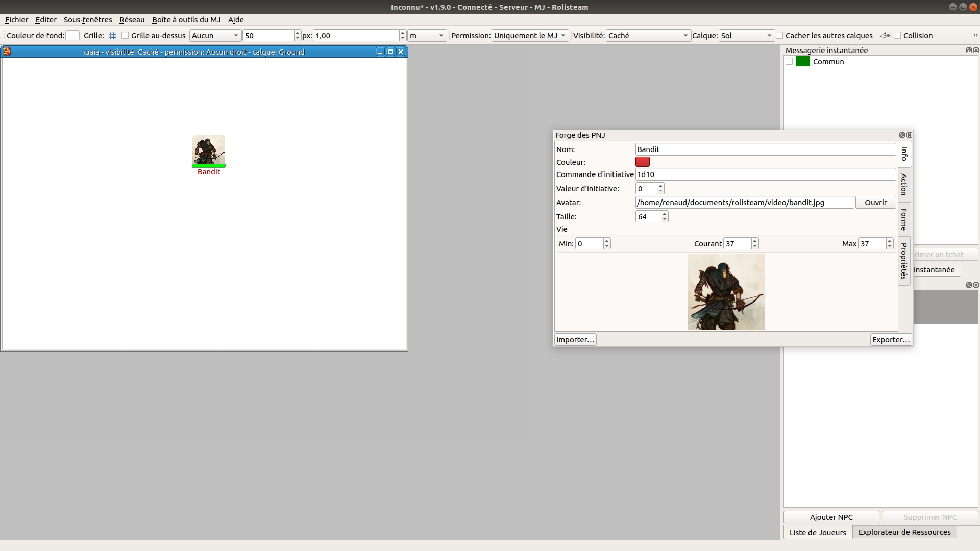
Task: Open the Permission Uniquement le MJ dropdown
Action: (x=530, y=36)
